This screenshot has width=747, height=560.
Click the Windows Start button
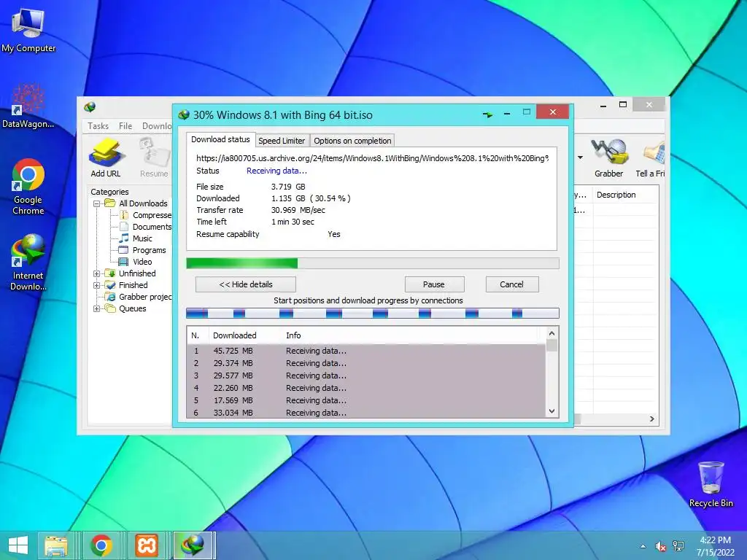[x=18, y=545]
